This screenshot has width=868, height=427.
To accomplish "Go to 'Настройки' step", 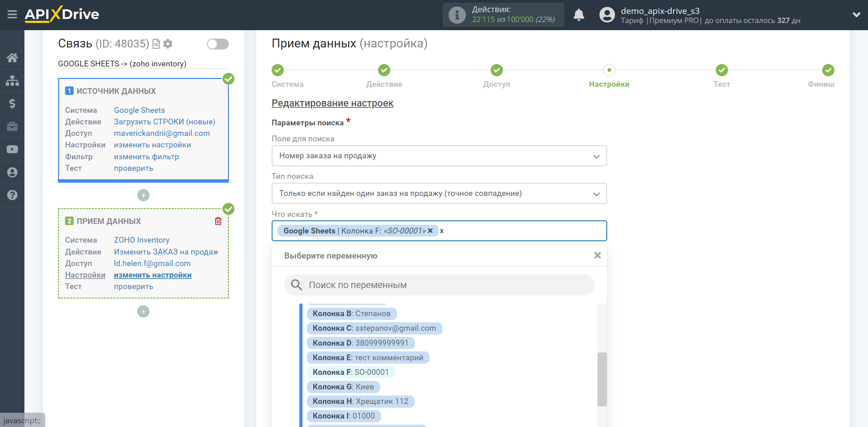I will [x=609, y=70].
